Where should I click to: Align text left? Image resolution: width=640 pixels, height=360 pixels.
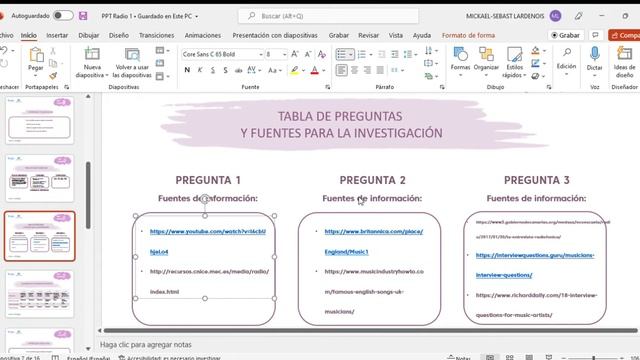pos(342,70)
